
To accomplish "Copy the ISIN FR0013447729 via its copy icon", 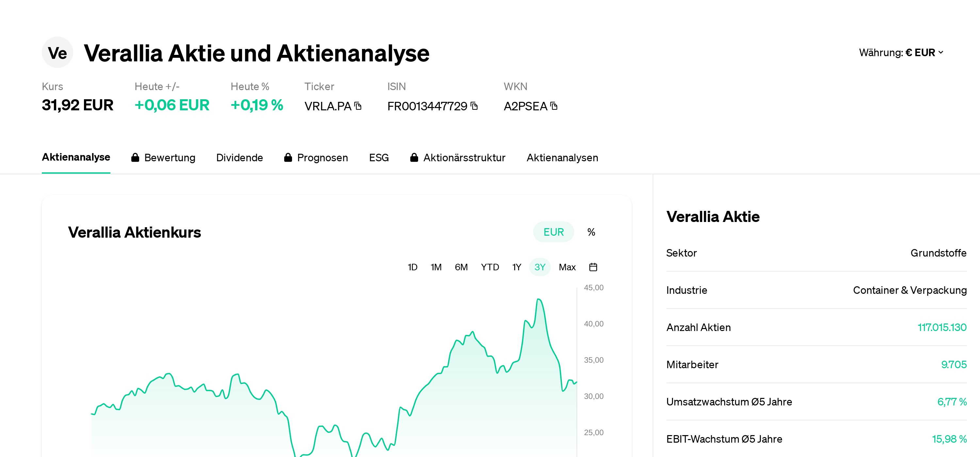I will 474,106.
